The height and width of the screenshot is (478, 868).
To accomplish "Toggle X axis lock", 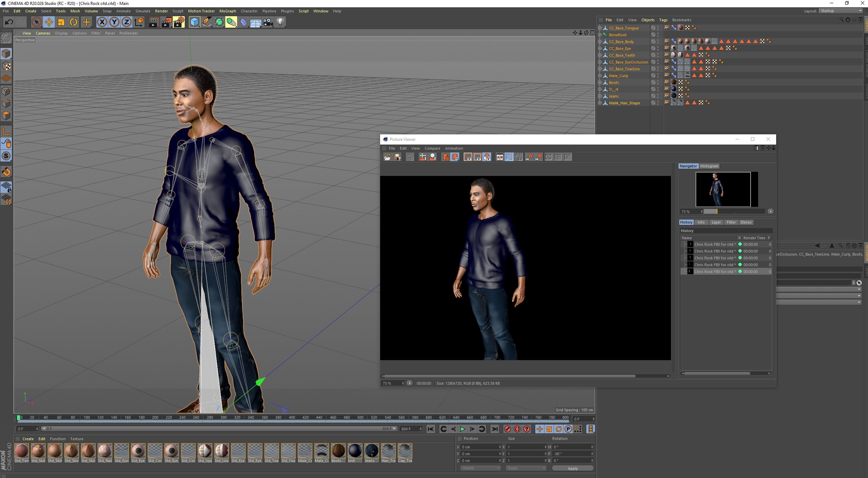I will pyautogui.click(x=102, y=22).
